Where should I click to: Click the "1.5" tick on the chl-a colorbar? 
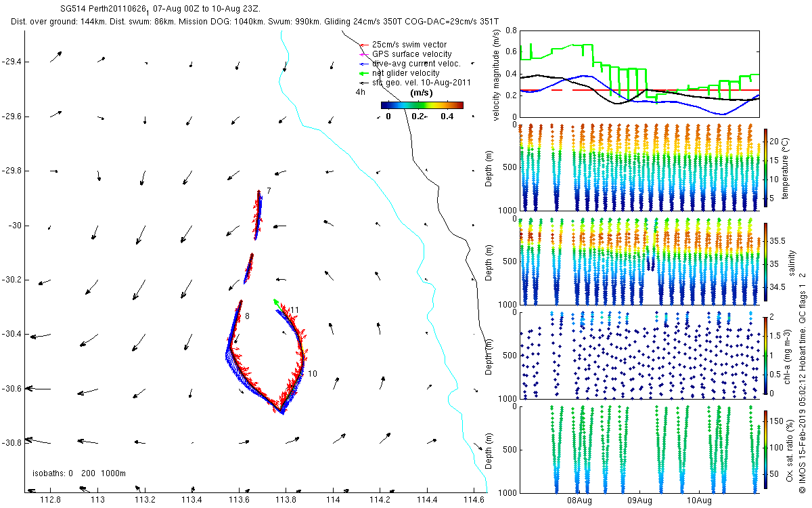click(x=777, y=335)
